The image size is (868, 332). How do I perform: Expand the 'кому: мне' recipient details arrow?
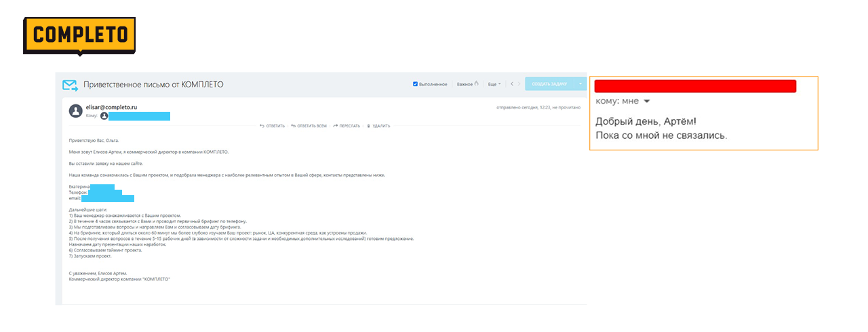click(x=646, y=102)
